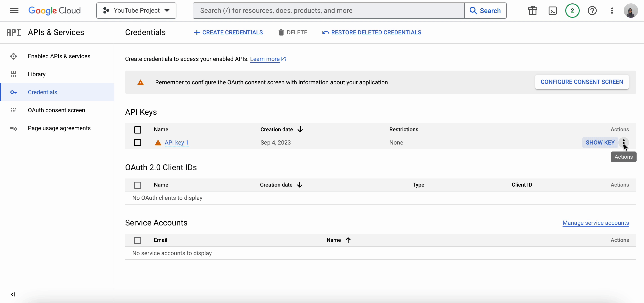The width and height of the screenshot is (644, 303).
Task: Click the Delete button
Action: [x=293, y=32]
